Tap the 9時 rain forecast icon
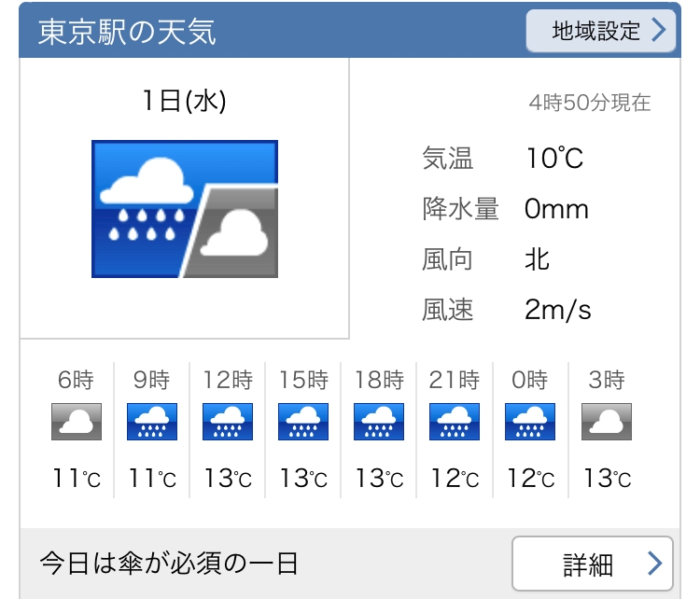Viewport: 700px width, 599px height. [151, 422]
